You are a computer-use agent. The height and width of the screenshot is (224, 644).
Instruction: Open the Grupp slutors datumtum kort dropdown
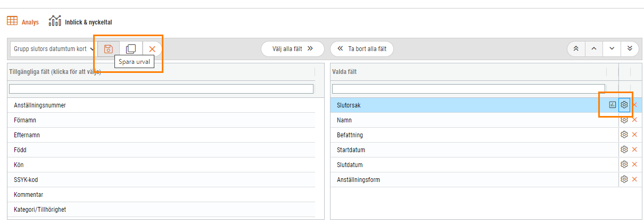(53, 49)
